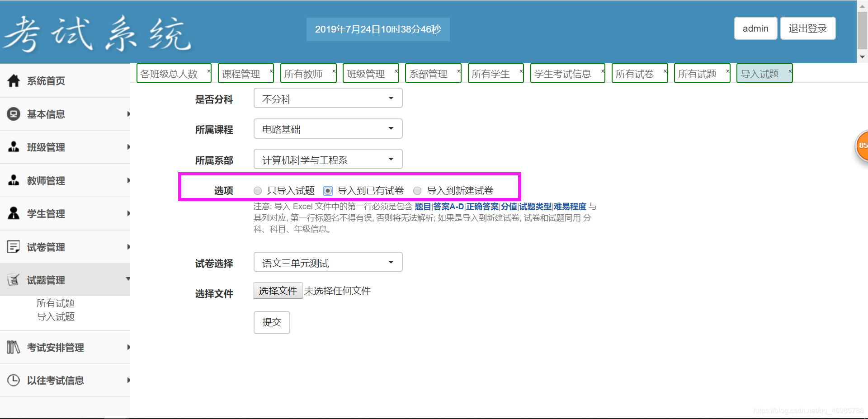Close the 学生考试信息 tab
The image size is (868, 419).
(x=603, y=71)
